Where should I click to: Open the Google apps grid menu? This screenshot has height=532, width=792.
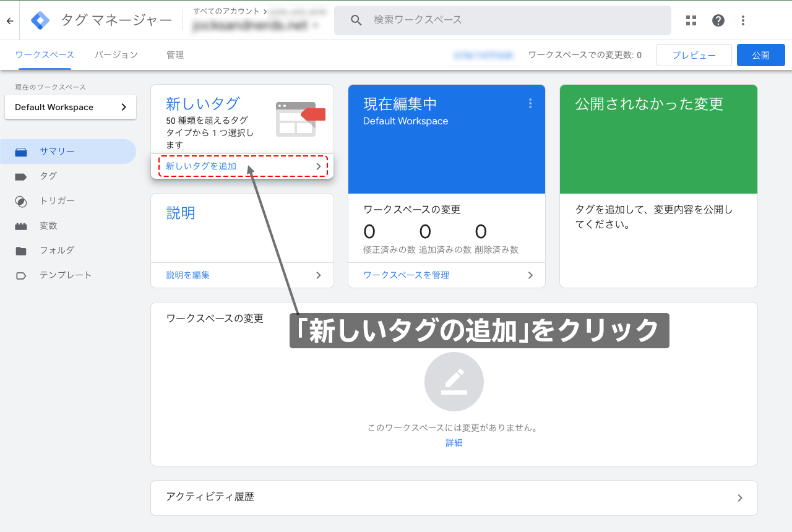pyautogui.click(x=691, y=20)
